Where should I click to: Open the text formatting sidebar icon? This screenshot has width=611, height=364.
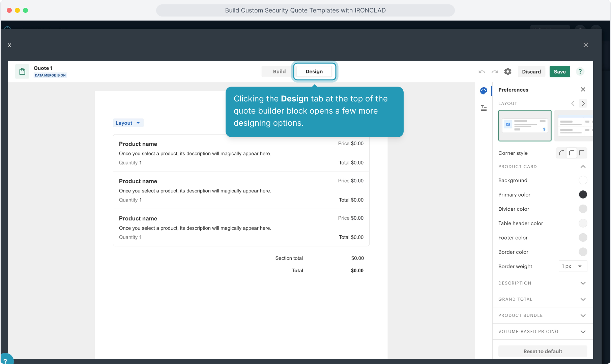[484, 108]
